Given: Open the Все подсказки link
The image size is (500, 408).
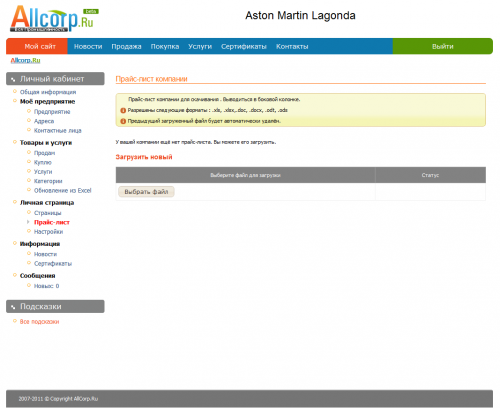Looking at the screenshot, I should (x=39, y=322).
